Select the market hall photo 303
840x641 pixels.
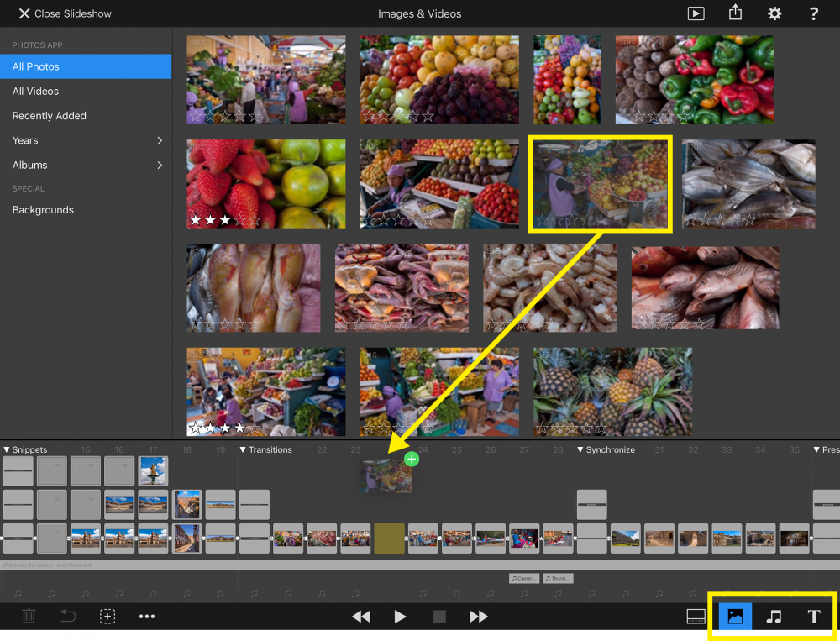266,80
